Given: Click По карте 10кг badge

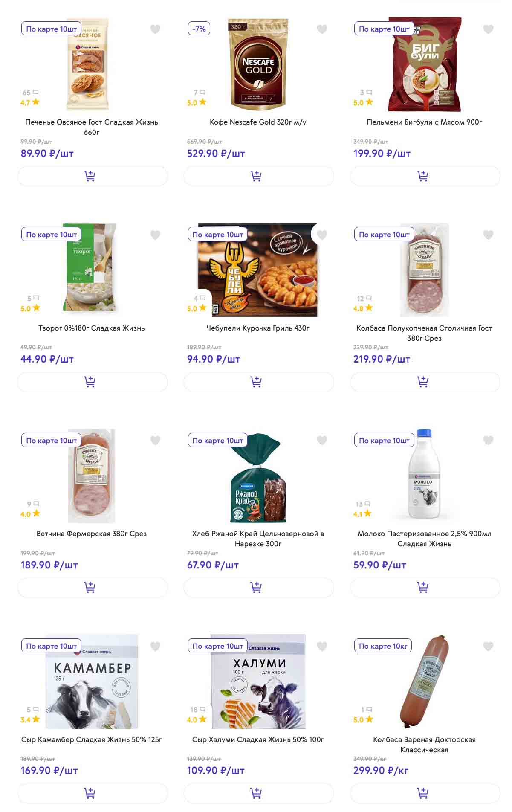Looking at the screenshot, I should (383, 646).
